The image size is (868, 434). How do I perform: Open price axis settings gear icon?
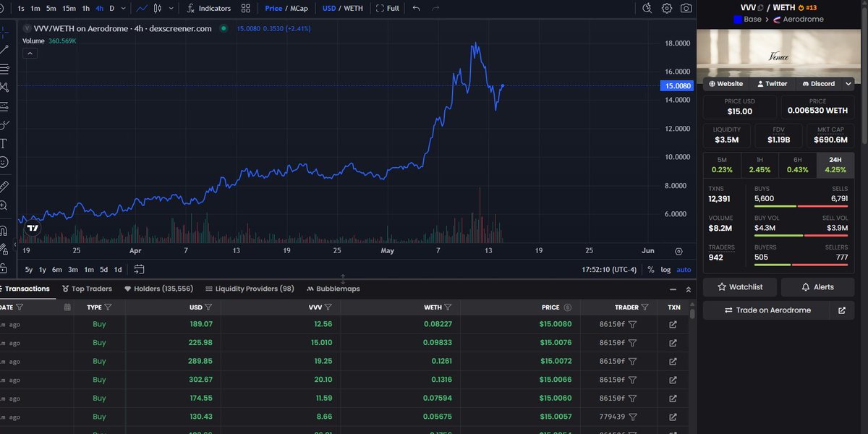(678, 251)
